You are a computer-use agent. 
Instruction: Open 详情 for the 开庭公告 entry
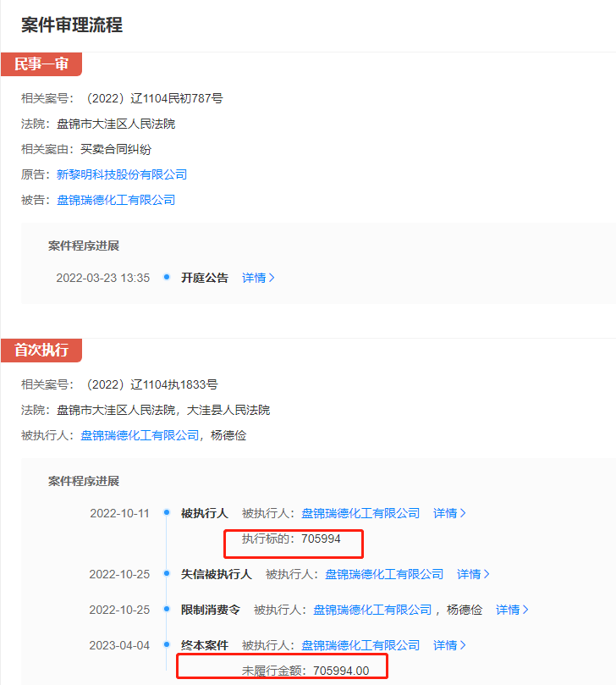pos(258,278)
